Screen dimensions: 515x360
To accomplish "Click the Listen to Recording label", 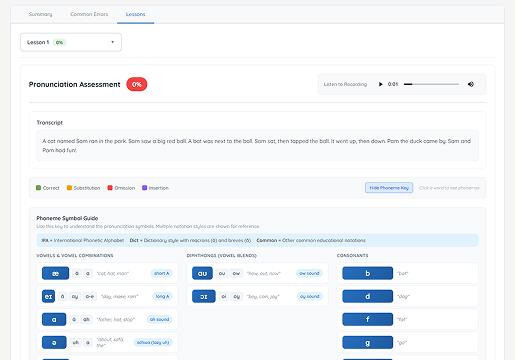I will pos(345,84).
